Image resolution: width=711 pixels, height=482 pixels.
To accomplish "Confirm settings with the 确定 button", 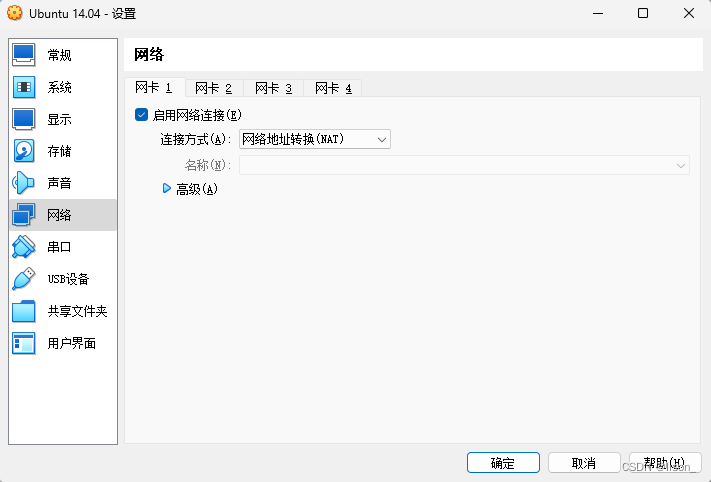I will (x=503, y=463).
